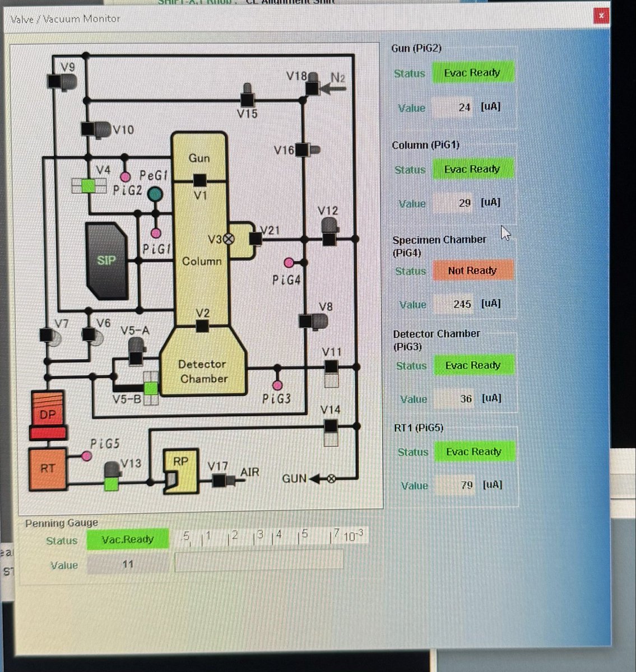Click Specimen Chamber Not Ready status
Screen dimensions: 636x672
tap(472, 270)
